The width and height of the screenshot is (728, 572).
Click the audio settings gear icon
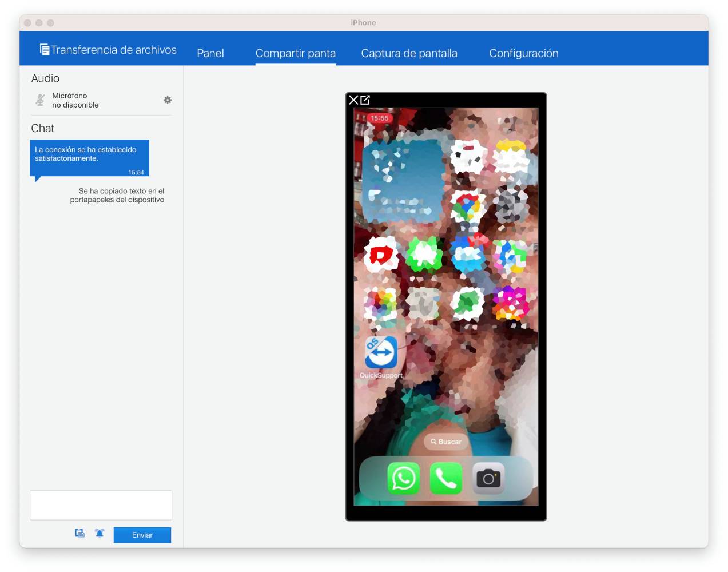168,100
